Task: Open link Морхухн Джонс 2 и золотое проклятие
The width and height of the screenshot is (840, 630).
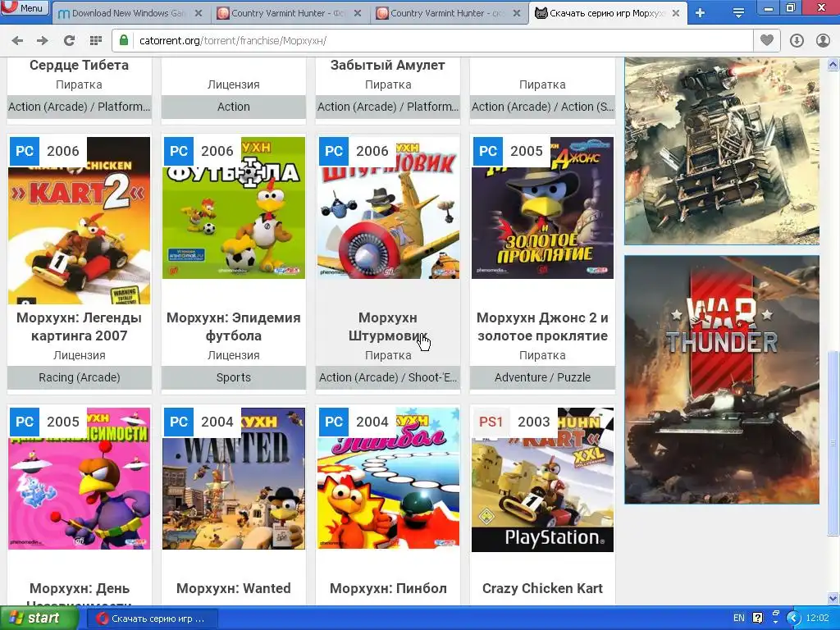Action: point(542,326)
